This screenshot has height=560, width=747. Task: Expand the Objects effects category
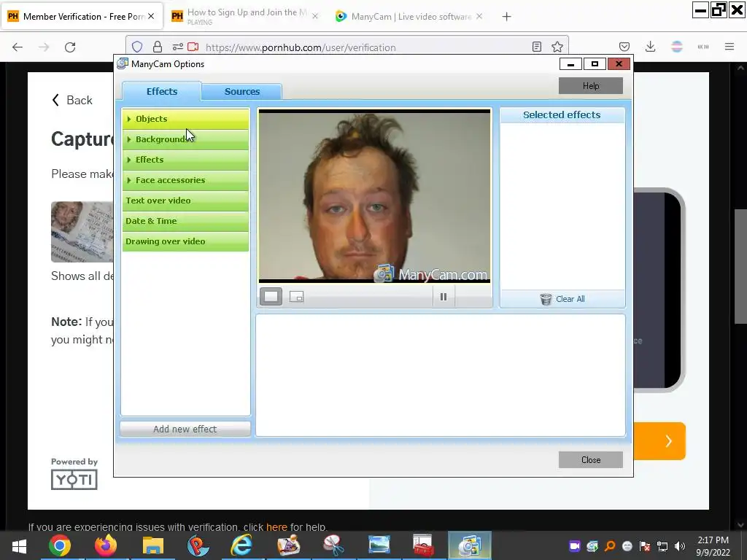tap(185, 119)
